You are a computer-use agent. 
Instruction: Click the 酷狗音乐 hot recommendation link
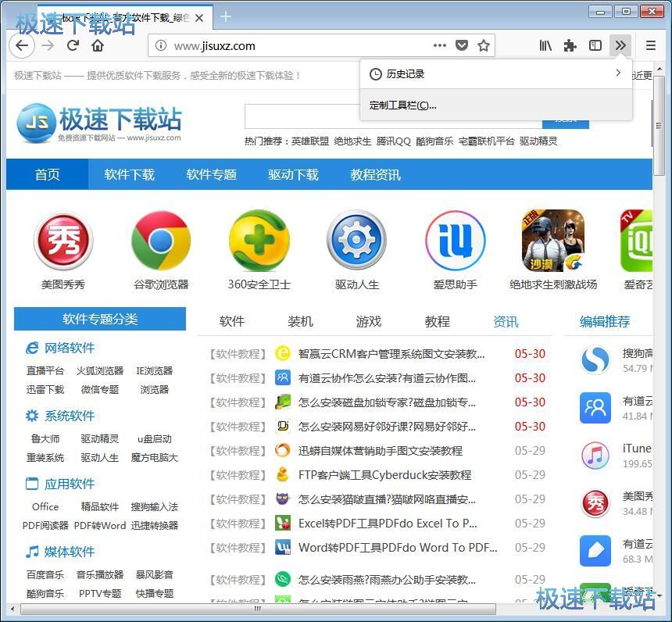pyautogui.click(x=434, y=141)
